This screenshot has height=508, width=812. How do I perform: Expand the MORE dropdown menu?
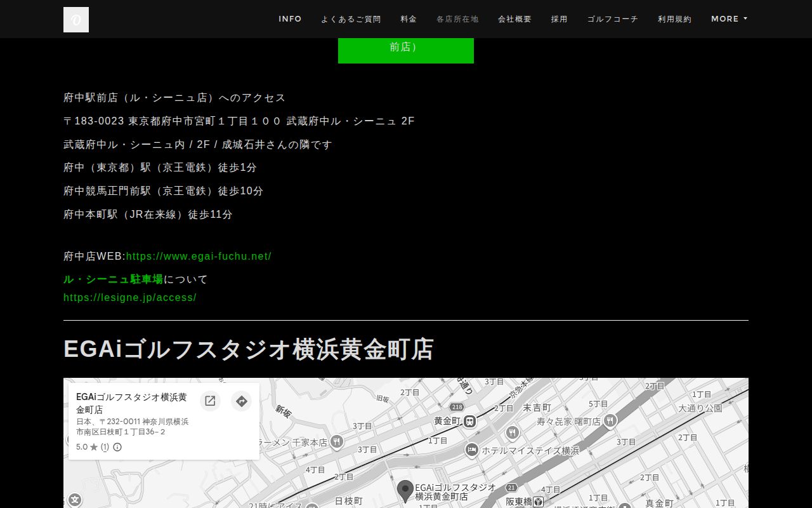pyautogui.click(x=729, y=19)
